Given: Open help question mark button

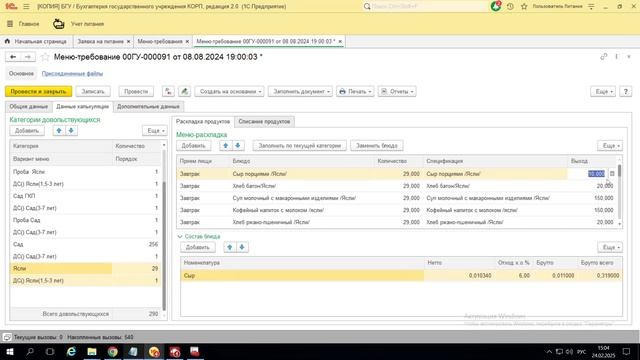Looking at the screenshot, I should pos(625,91).
